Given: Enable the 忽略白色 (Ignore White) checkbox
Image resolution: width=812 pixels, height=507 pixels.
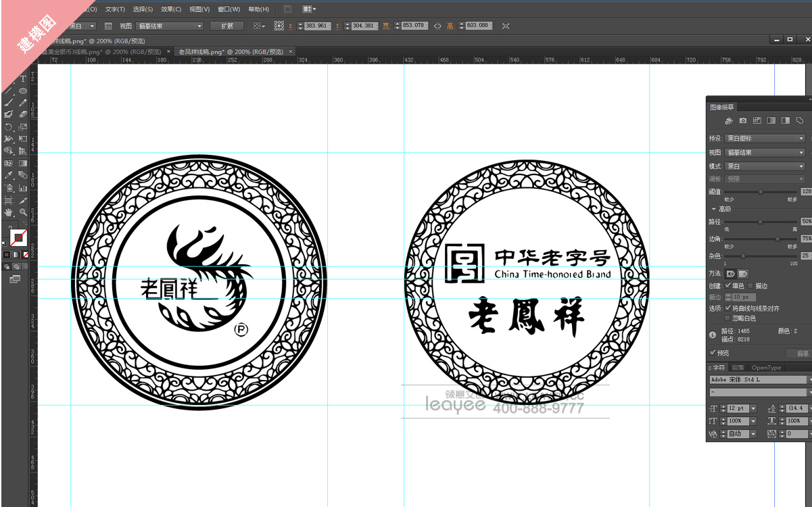Looking at the screenshot, I should [x=729, y=318].
